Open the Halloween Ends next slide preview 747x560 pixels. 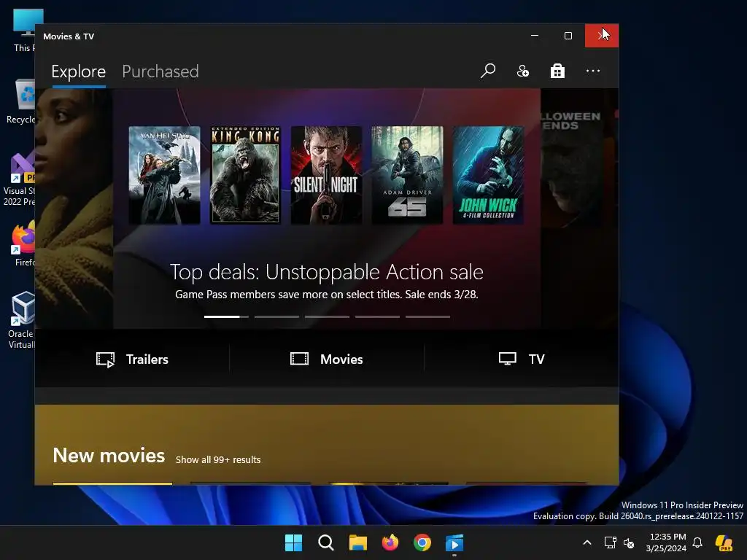[579, 208]
